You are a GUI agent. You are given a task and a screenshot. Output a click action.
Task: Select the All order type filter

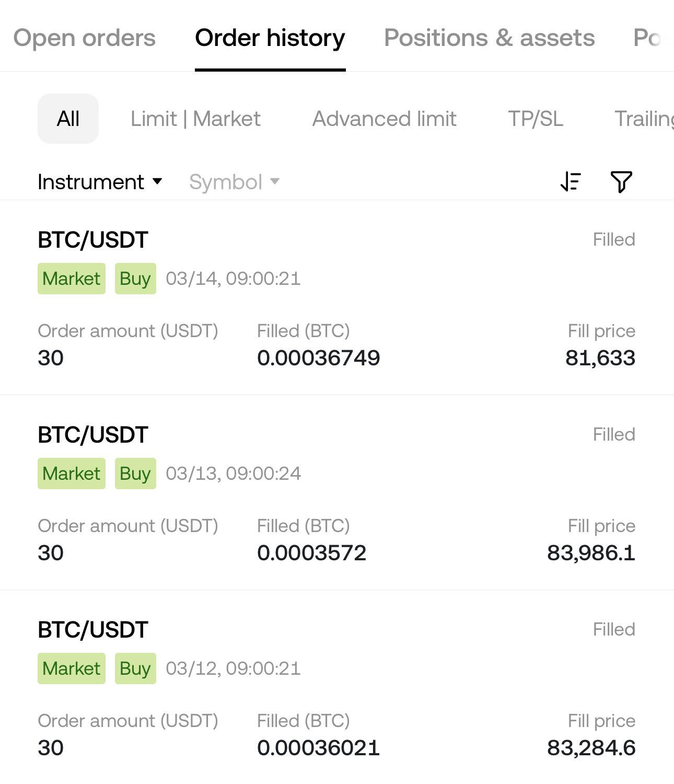click(68, 119)
